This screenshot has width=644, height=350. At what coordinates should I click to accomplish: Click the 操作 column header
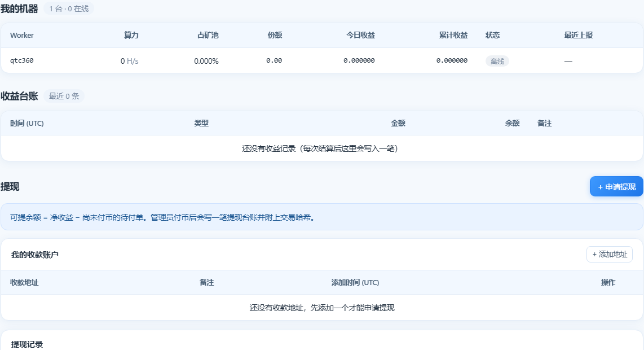608,283
